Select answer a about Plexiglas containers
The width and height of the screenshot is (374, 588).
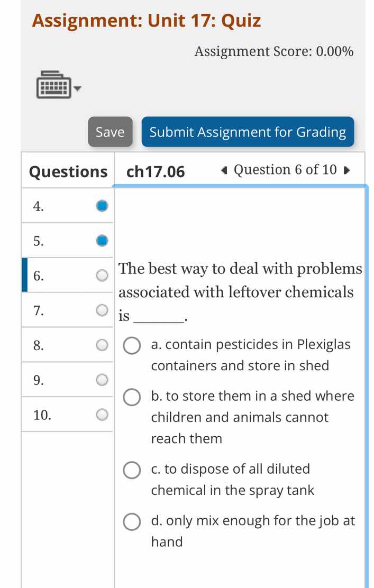[132, 346]
